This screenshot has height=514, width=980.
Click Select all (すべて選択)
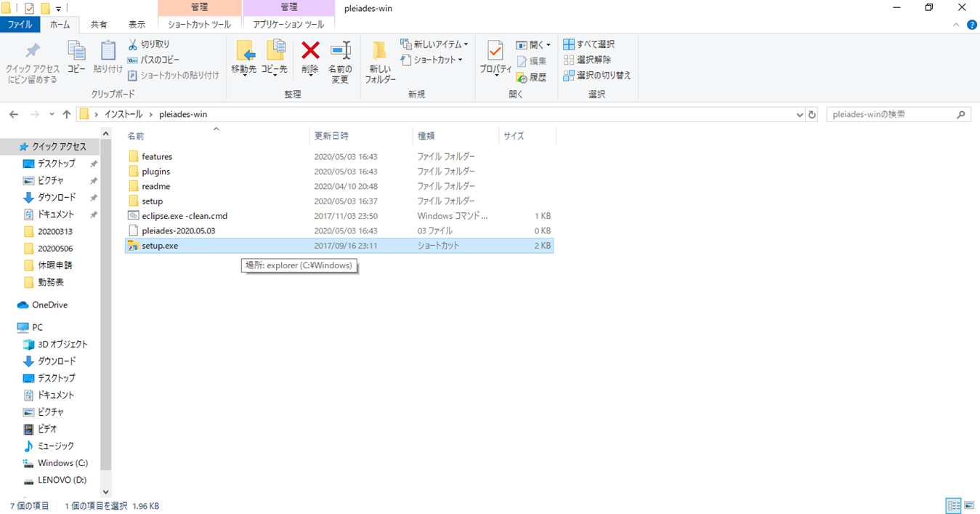coord(589,44)
